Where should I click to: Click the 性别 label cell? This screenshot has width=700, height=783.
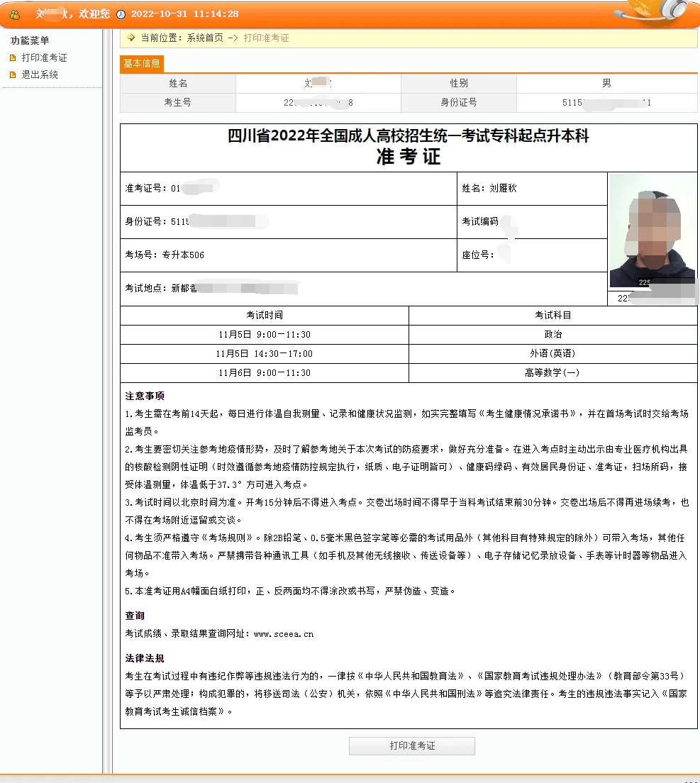(459, 84)
